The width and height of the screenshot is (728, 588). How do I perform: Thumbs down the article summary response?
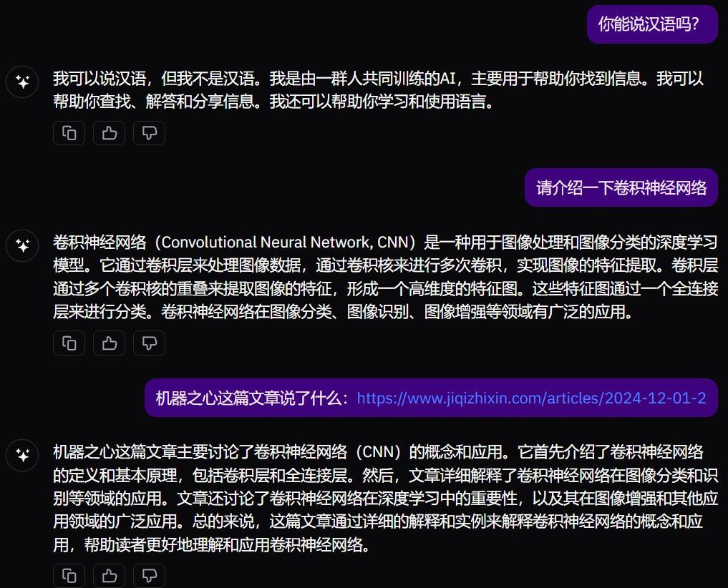(149, 575)
